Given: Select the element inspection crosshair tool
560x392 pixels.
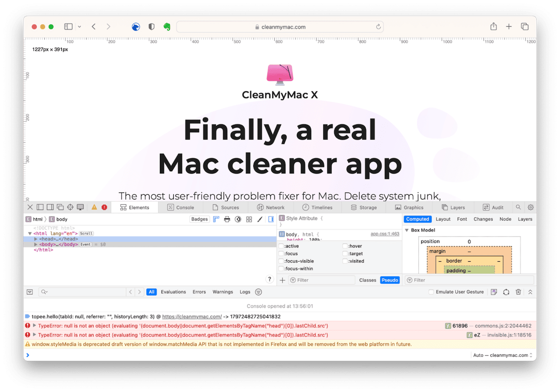Looking at the screenshot, I should tap(70, 207).
